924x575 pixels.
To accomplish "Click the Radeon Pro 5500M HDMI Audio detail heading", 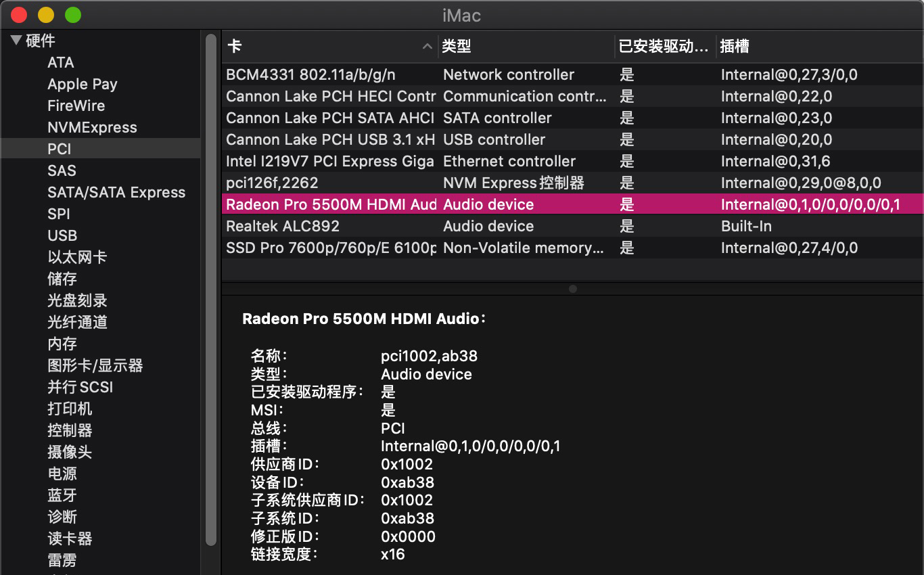I will click(x=364, y=319).
